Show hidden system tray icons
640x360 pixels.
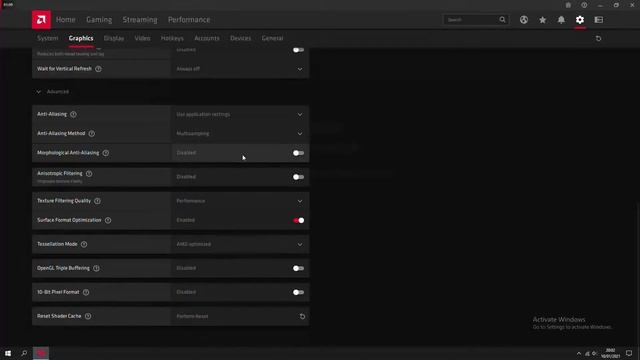click(578, 353)
